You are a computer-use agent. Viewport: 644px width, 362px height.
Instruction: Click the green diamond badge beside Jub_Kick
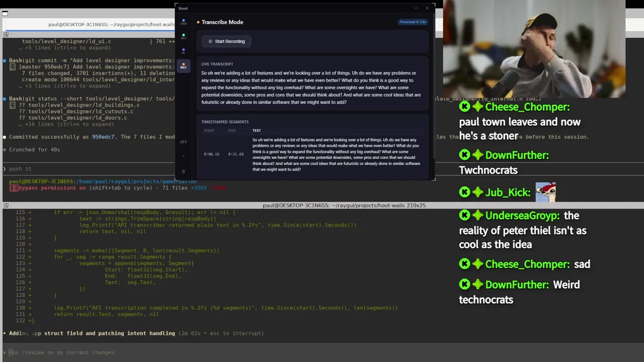478,192
